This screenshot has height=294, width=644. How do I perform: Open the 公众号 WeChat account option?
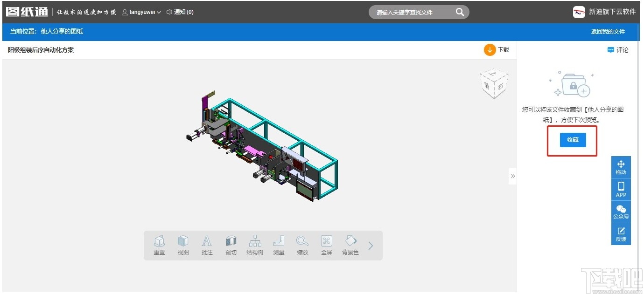[621, 212]
